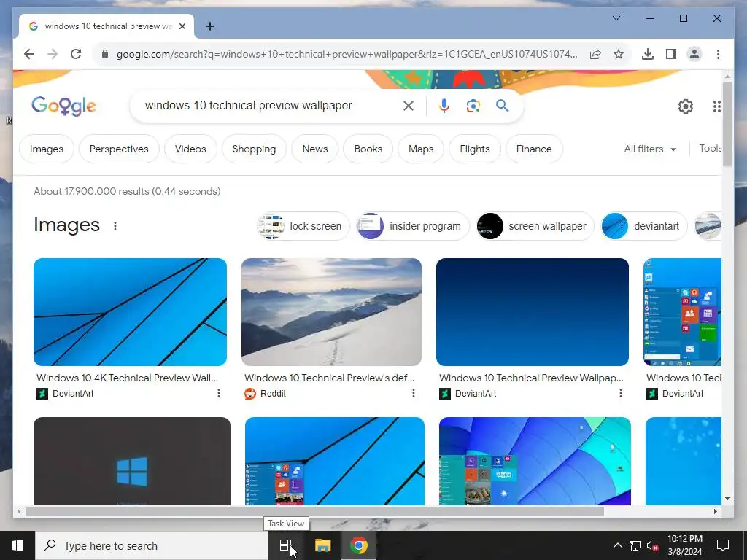Clear the Google search box text
Image resolution: width=747 pixels, height=560 pixels.
click(x=409, y=106)
